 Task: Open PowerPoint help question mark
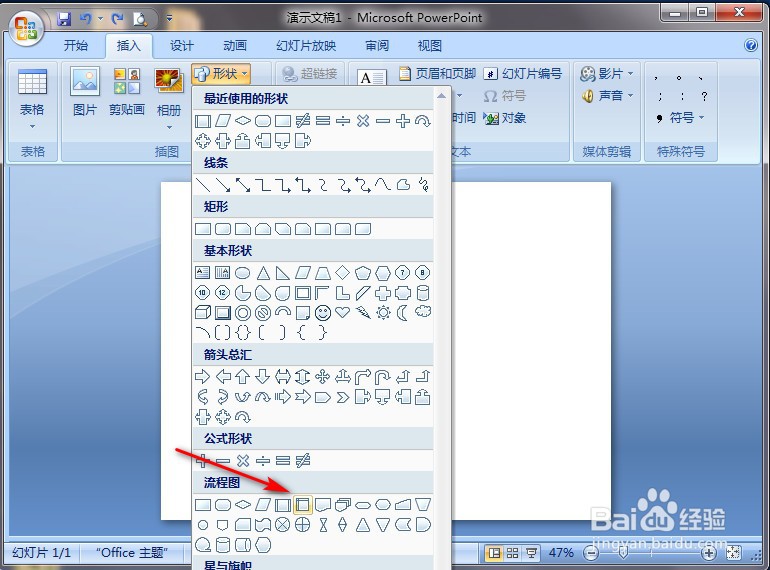750,45
